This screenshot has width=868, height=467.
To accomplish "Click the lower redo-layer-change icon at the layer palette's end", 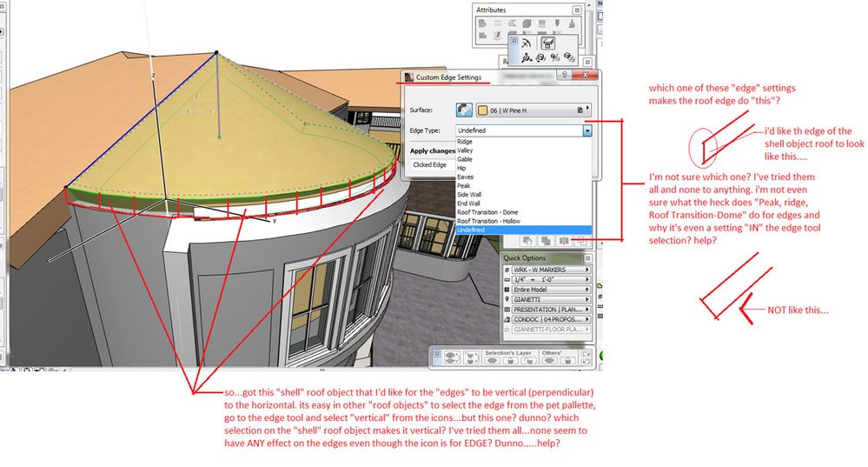I will tap(586, 362).
